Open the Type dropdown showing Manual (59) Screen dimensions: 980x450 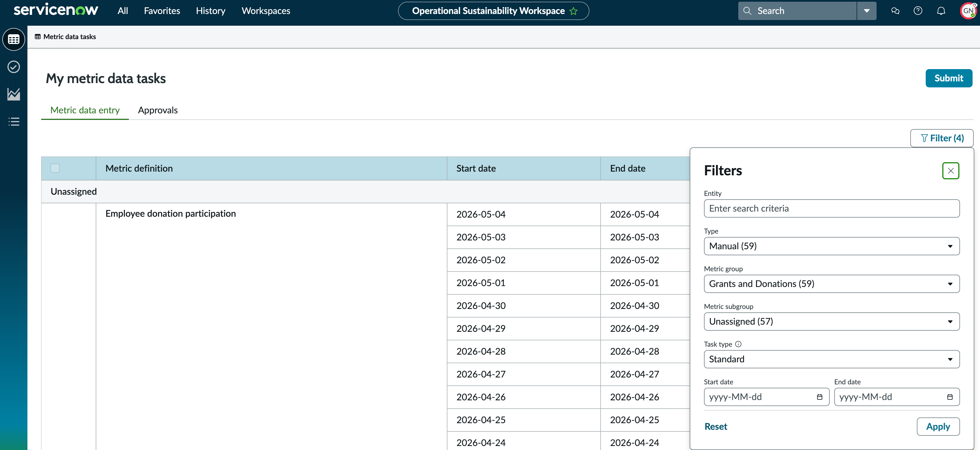click(x=832, y=246)
